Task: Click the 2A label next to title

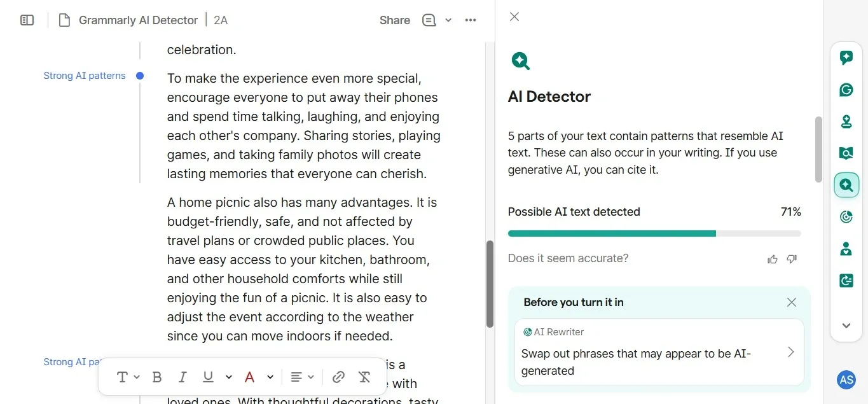Action: tap(221, 20)
